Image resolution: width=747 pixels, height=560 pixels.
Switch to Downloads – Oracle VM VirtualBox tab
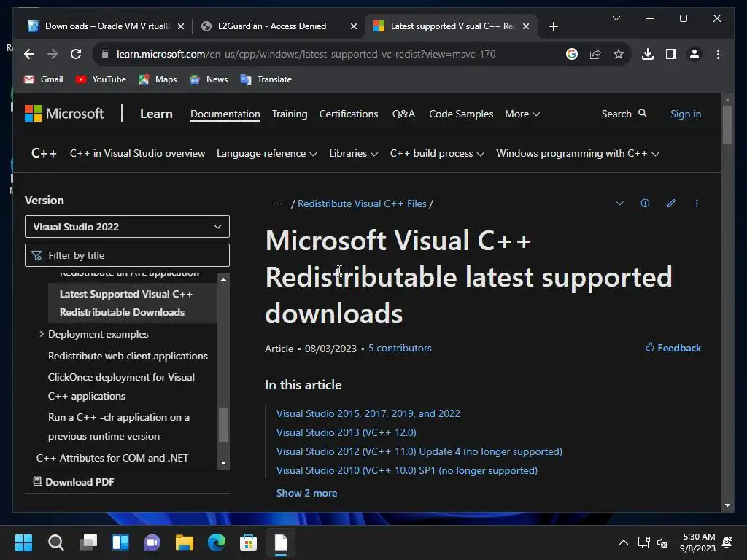[x=107, y=26]
